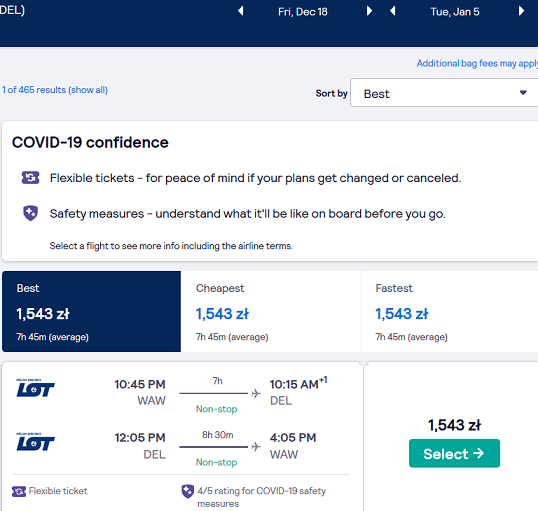Click the COVID-19 safety rating shield icon
The width and height of the screenshot is (538, 511).
[x=187, y=491]
